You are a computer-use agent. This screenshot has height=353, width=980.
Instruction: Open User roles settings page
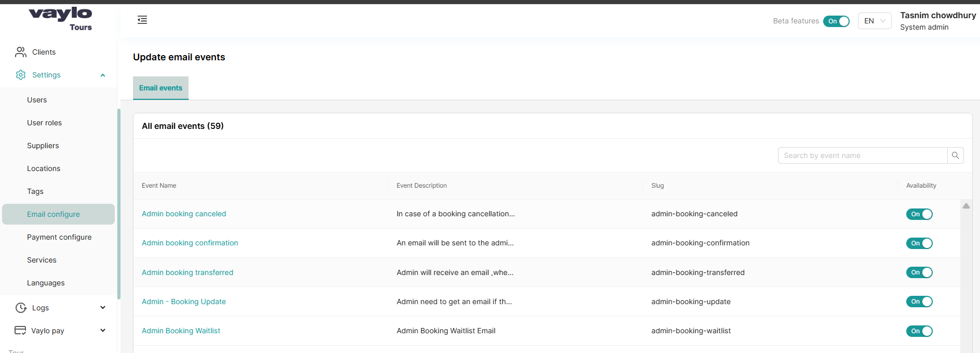click(44, 123)
